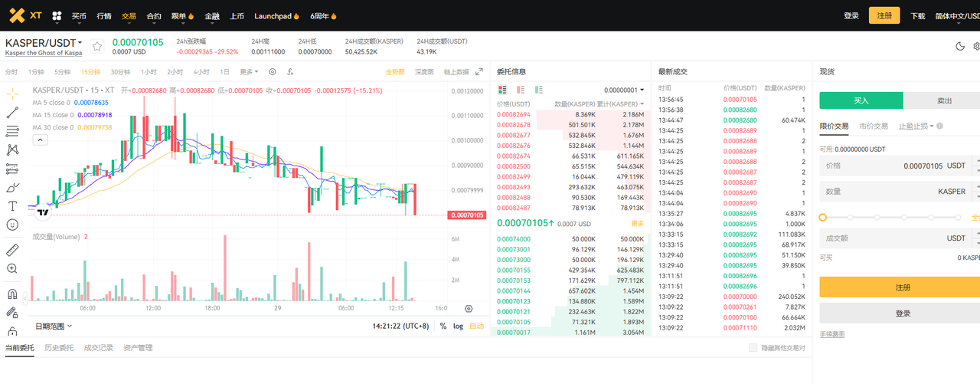Toggle stay-in-drawing-mode pencil lock
Screen dimensions: 980x384
pyautogui.click(x=12, y=313)
